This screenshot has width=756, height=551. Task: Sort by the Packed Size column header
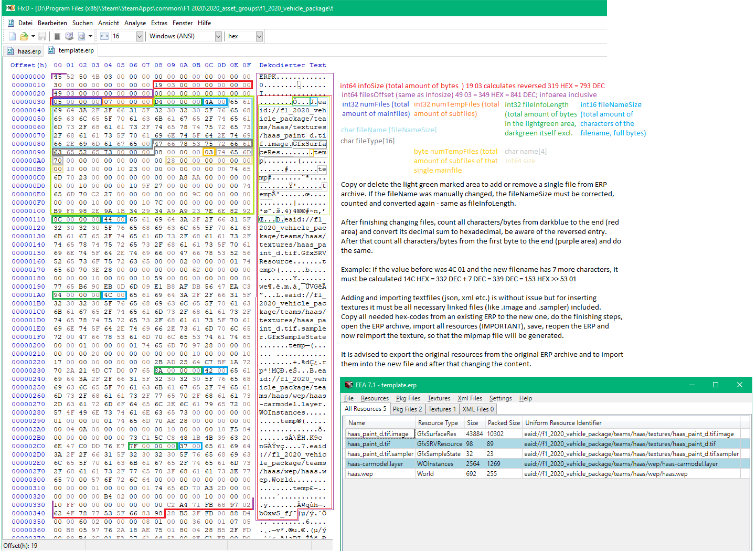pyautogui.click(x=504, y=423)
